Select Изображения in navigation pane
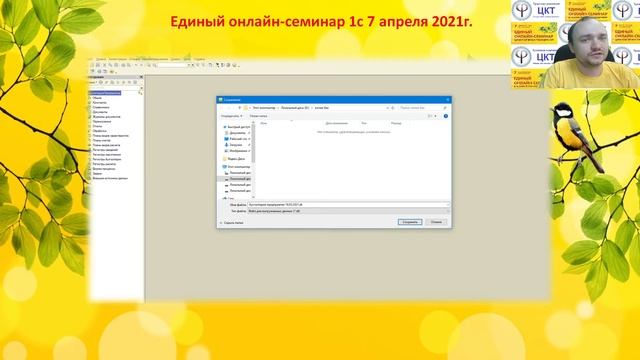The width and height of the screenshot is (640, 360). click(x=238, y=151)
